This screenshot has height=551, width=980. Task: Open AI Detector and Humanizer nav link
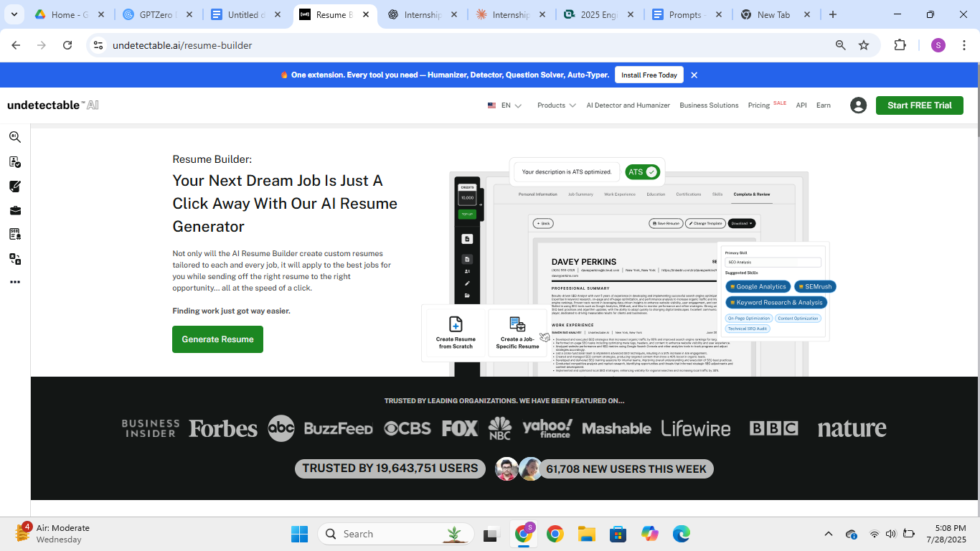click(628, 105)
